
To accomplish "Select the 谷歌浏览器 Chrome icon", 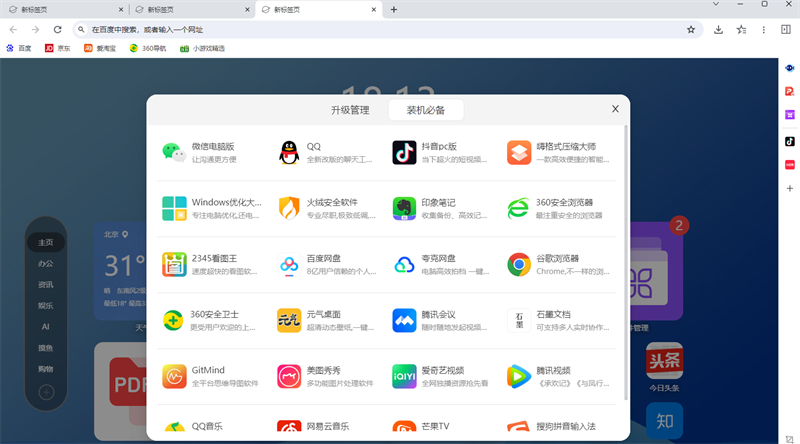I will point(519,264).
